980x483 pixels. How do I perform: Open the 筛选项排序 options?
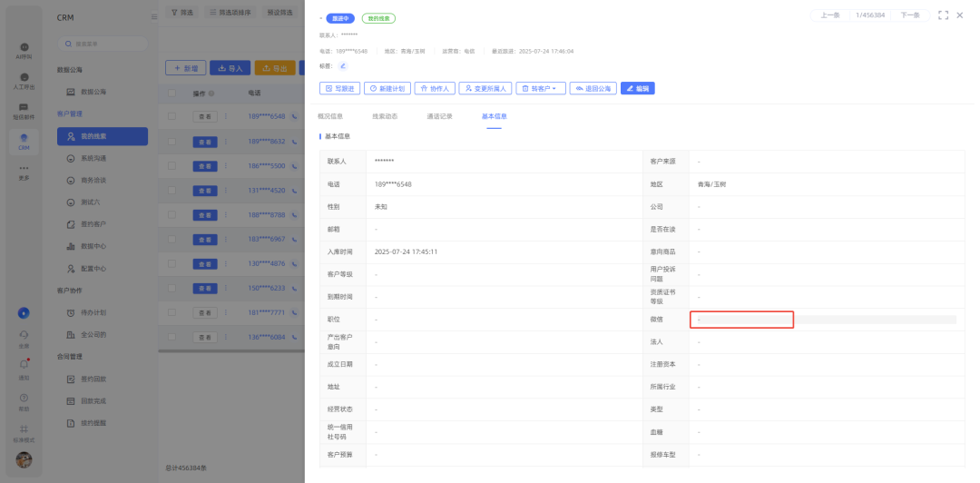click(x=230, y=12)
